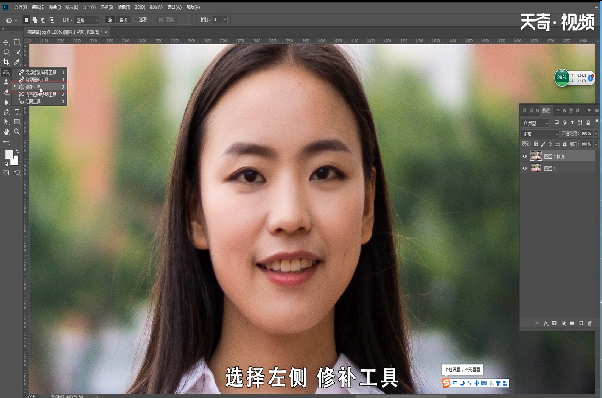Screen dimensions: 602x398
Task: Choose Subtract from Selection mode icon
Action: point(43,20)
